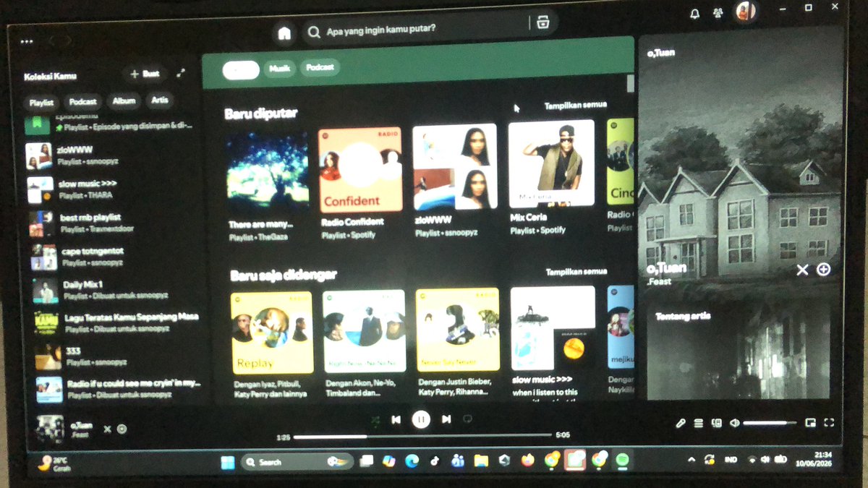The height and width of the screenshot is (488, 868).
Task: Click X icon beside o,Tuan in right panel
Action: tap(802, 270)
